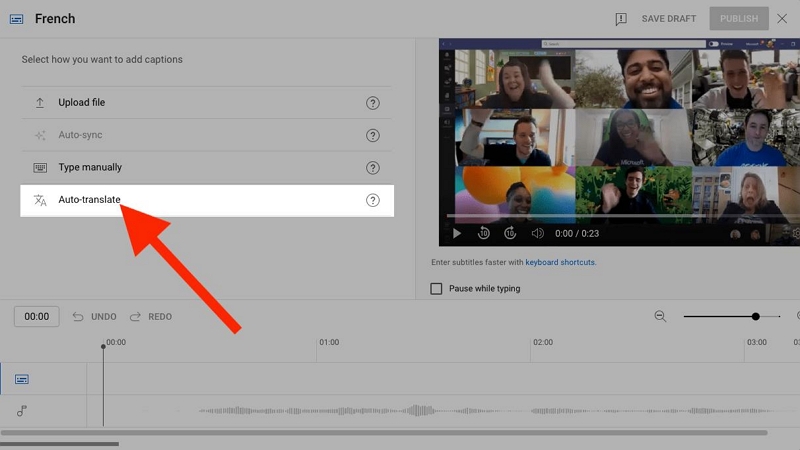Image resolution: width=800 pixels, height=450 pixels.
Task: Choose the Upload file option
Action: (82, 103)
